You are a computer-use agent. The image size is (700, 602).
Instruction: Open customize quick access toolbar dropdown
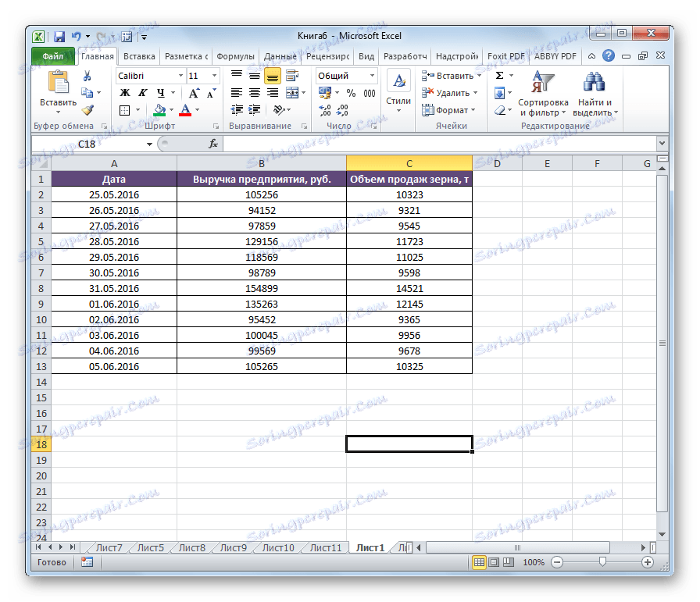(145, 37)
